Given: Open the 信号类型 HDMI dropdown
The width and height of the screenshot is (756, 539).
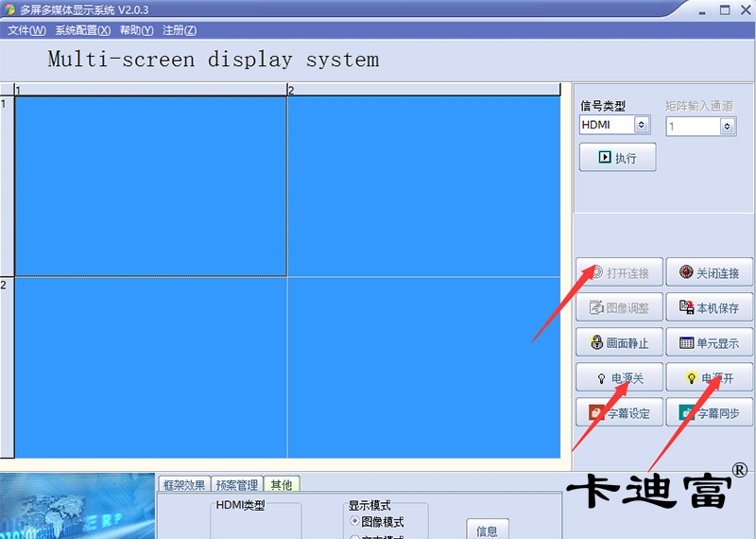Looking at the screenshot, I should coord(642,125).
